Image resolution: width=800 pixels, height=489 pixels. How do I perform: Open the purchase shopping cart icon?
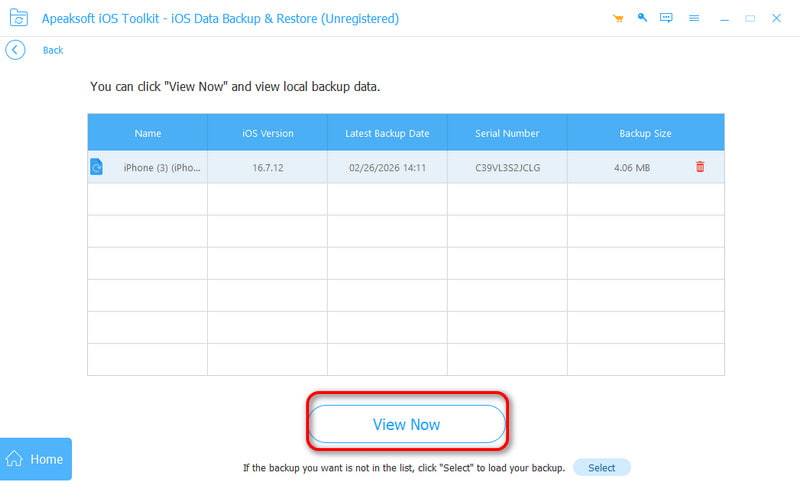point(616,19)
